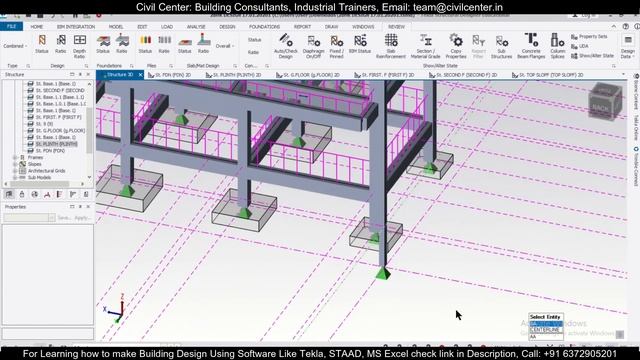Switch to MODEL ribbon tab
This screenshot has width=640, height=360.
tap(116, 27)
